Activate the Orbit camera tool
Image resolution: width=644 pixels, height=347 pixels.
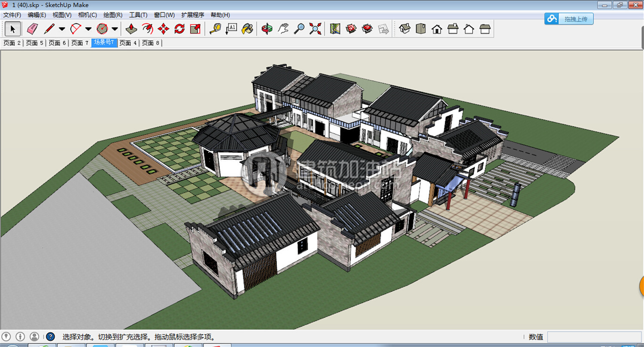click(x=267, y=29)
